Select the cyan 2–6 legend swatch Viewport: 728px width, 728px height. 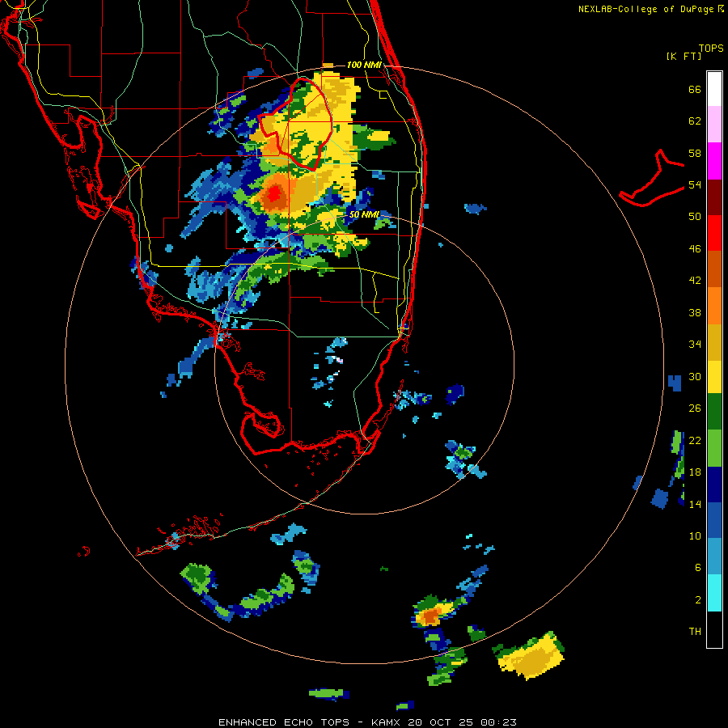714,593
